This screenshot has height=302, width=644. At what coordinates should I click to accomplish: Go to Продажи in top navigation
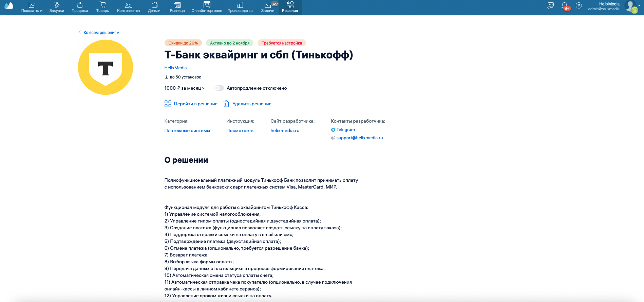pyautogui.click(x=80, y=7)
